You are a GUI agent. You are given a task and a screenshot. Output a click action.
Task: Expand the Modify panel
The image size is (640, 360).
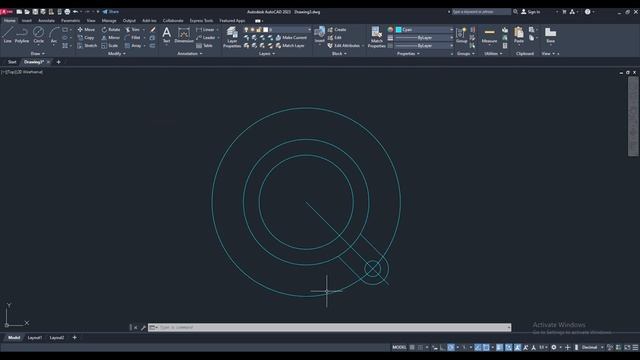point(116,53)
